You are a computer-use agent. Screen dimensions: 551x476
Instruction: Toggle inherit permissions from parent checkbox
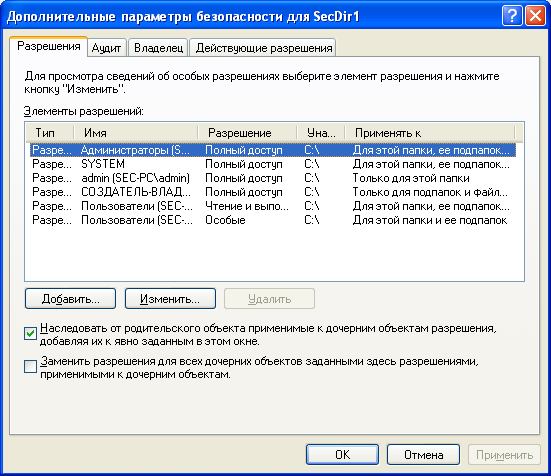pos(30,333)
